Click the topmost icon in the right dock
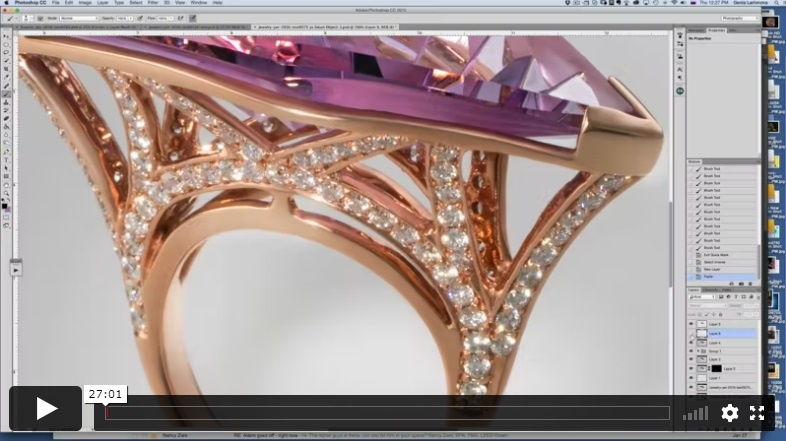786x441 pixels. (x=680, y=35)
